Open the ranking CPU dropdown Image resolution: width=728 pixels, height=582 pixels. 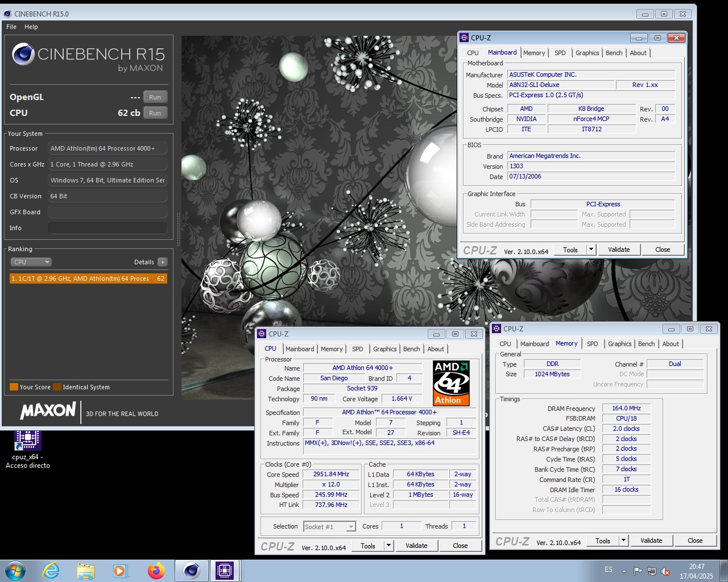tap(31, 262)
